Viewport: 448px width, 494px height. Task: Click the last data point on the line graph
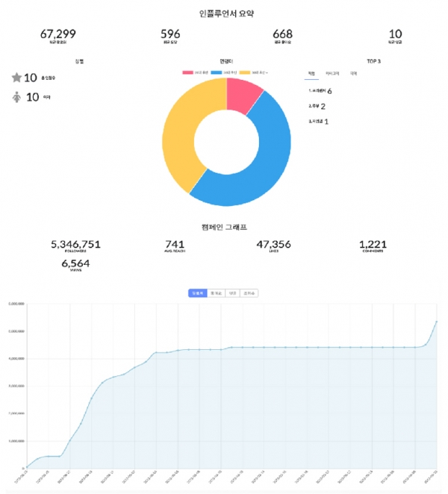pyautogui.click(x=437, y=322)
